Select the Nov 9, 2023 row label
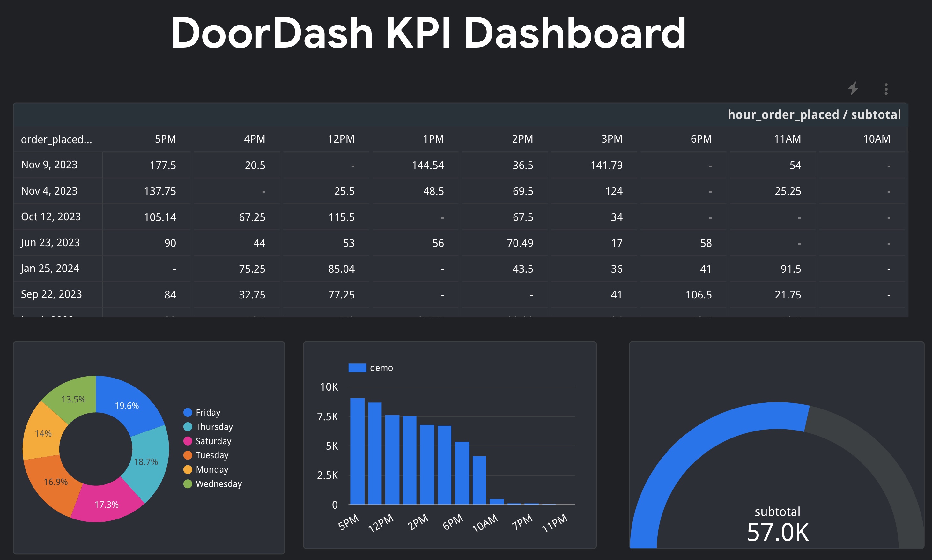This screenshot has height=560, width=932. tap(49, 165)
